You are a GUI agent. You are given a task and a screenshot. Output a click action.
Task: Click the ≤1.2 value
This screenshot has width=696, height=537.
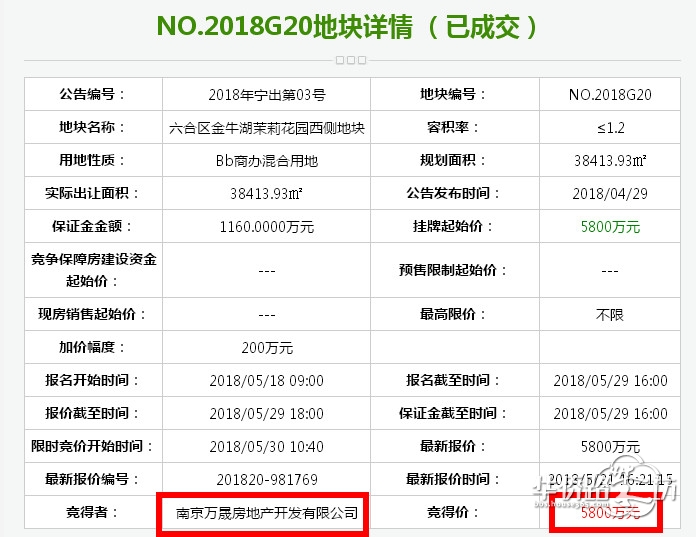coord(610,128)
